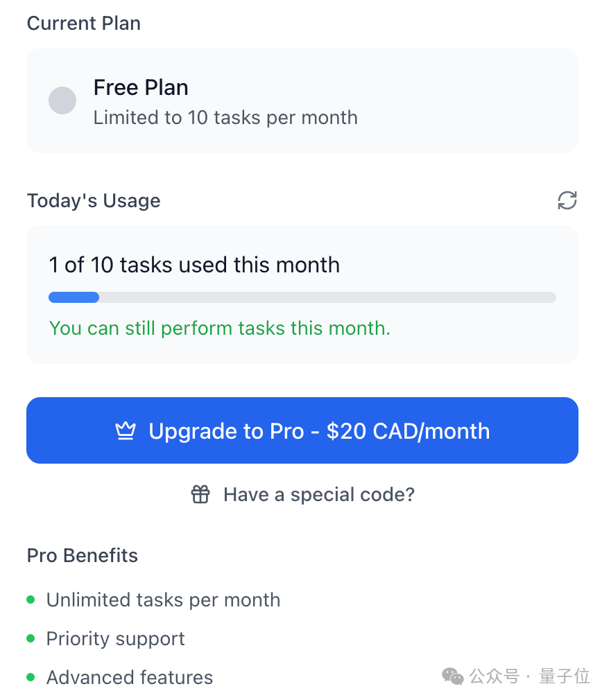609x700 pixels.
Task: Click the green You can still perform message
Action: coord(219,328)
